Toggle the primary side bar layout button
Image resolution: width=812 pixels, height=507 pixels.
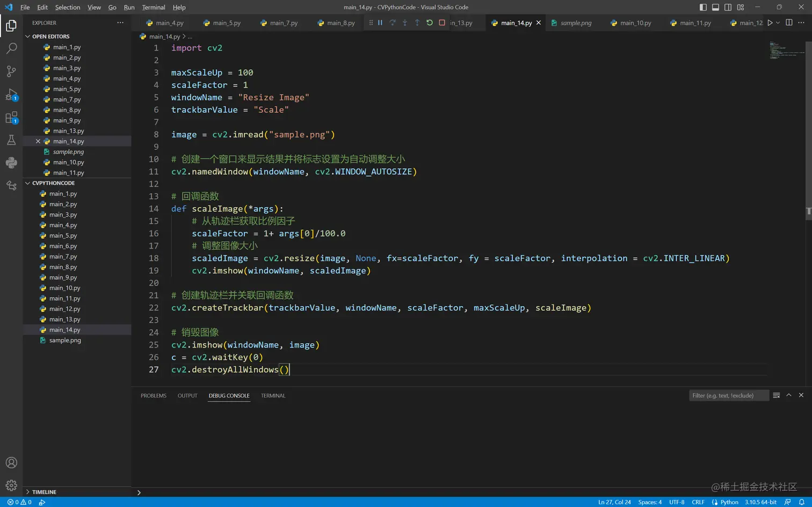(703, 7)
